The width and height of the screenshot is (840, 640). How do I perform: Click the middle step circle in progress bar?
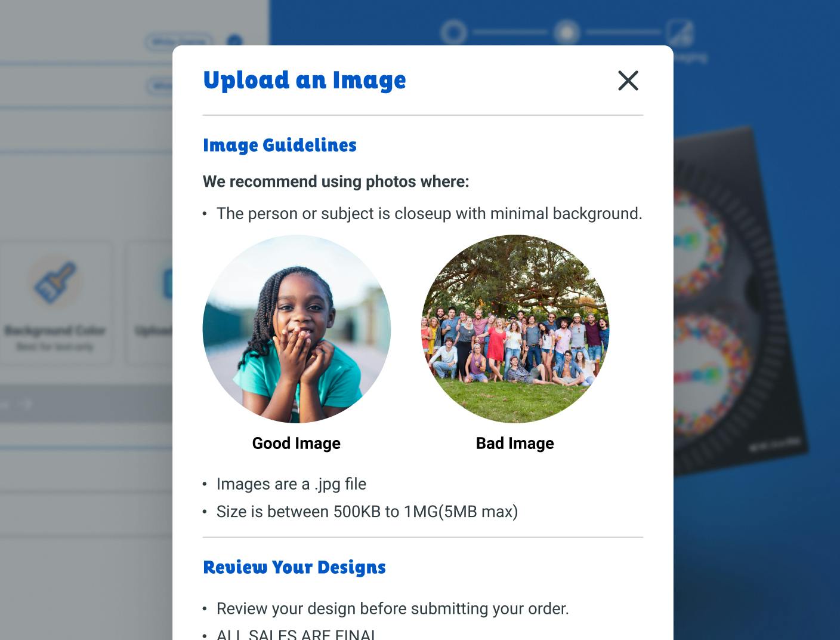coord(566,32)
